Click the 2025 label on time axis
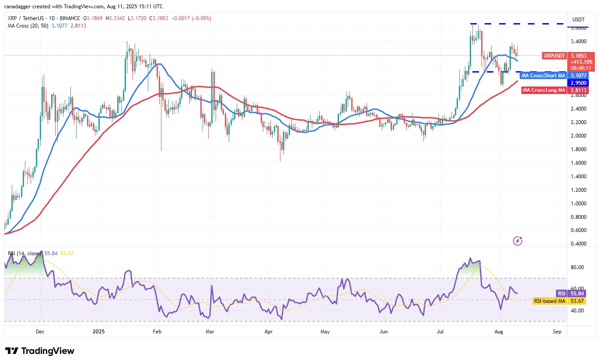Image resolution: width=601 pixels, height=364 pixels. (99, 332)
